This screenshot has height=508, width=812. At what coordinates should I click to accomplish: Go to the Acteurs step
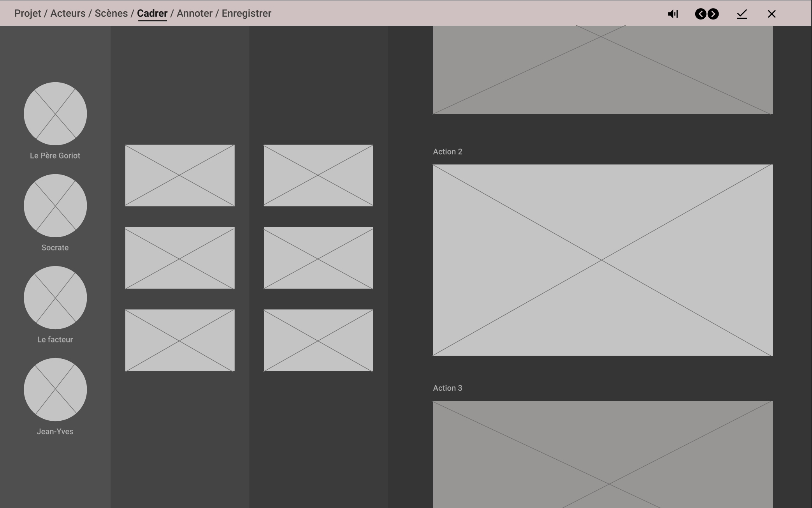[x=68, y=13]
